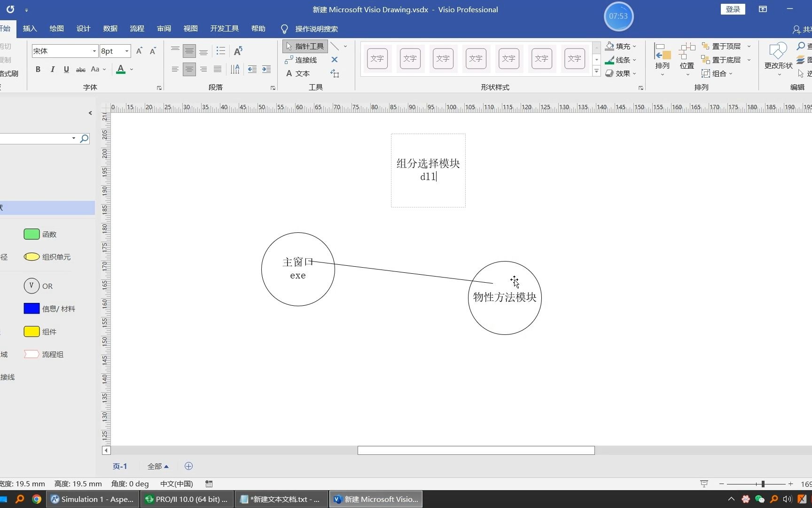Viewport: 812px width, 508px height.
Task: Switch to the Data 数据 tab
Action: [110, 29]
